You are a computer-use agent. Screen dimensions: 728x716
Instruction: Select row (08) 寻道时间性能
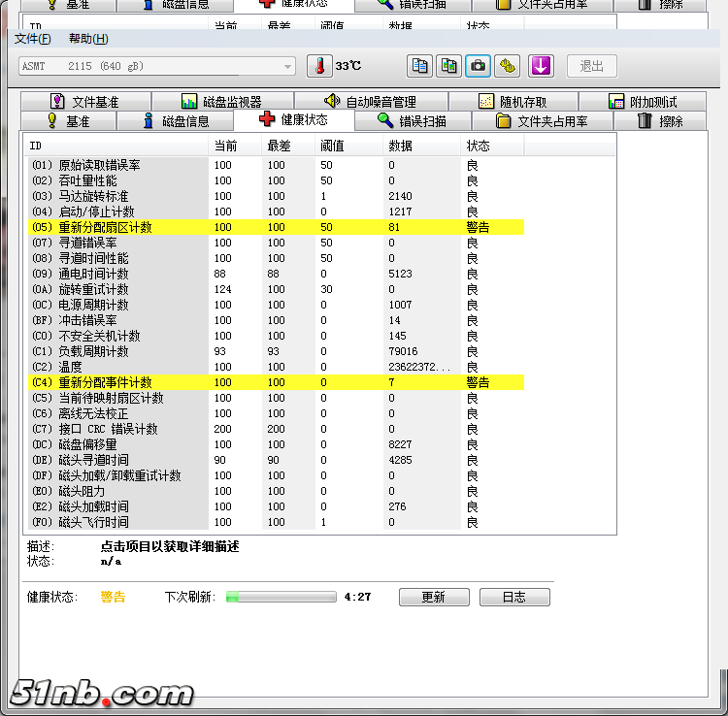pos(276,258)
